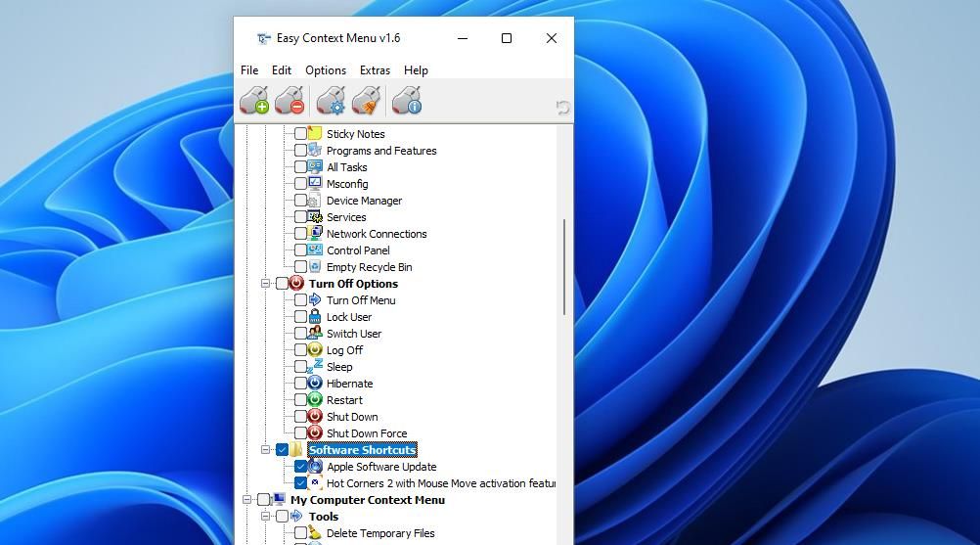This screenshot has width=980, height=545.
Task: Click the Sleep Zz icon
Action: point(315,367)
